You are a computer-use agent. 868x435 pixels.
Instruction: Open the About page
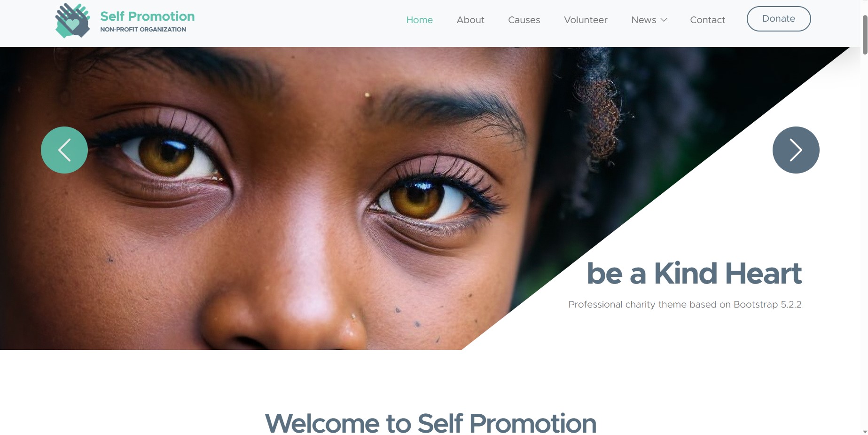[470, 20]
